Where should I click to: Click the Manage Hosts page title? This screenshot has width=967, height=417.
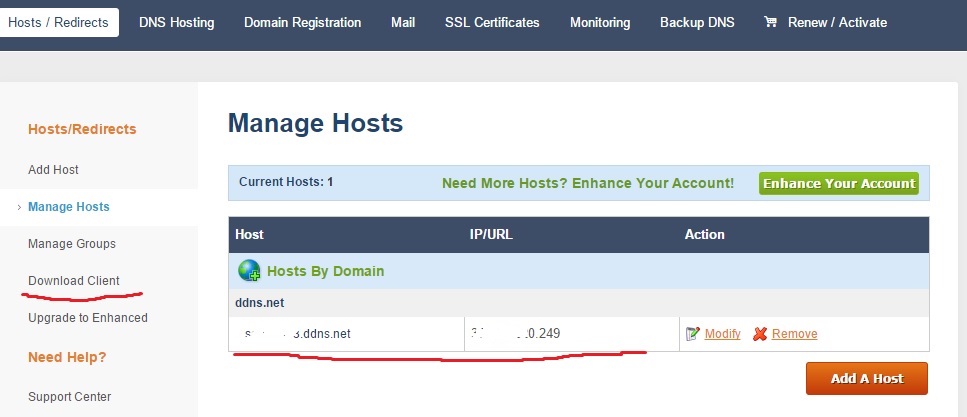pos(315,123)
